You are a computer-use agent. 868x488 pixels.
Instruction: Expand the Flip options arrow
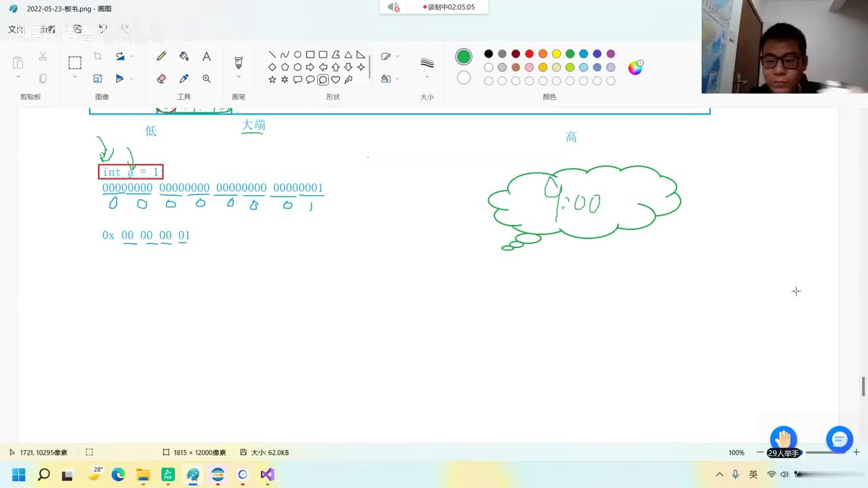click(132, 79)
